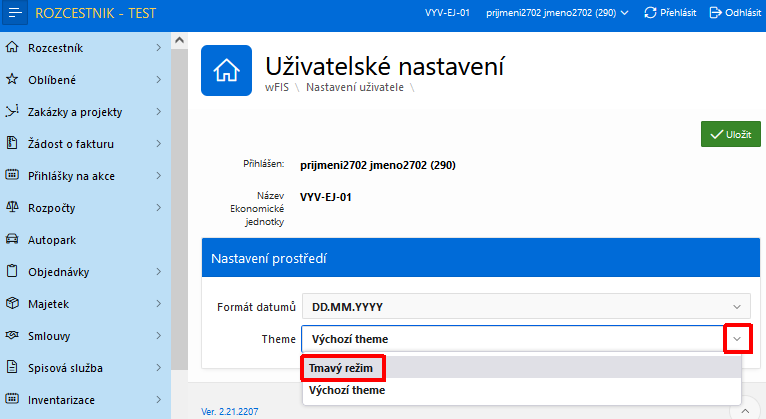Click the Zakázky a projekty icon

(12, 111)
